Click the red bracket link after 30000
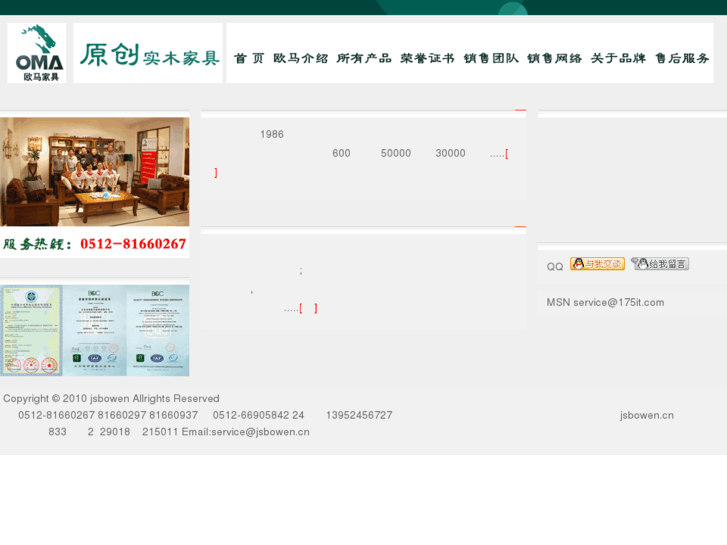This screenshot has height=545, width=727. (507, 154)
